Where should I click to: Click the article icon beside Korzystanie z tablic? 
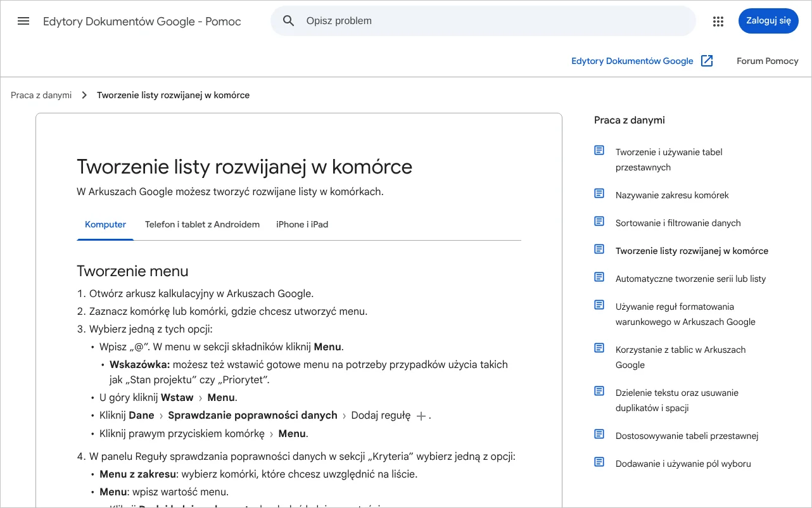pos(599,348)
